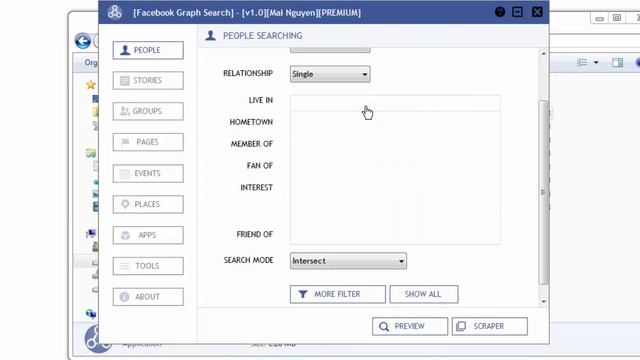Click the scroll up arrow of the search panel
Screen dimensions: 640x360
[544, 53]
